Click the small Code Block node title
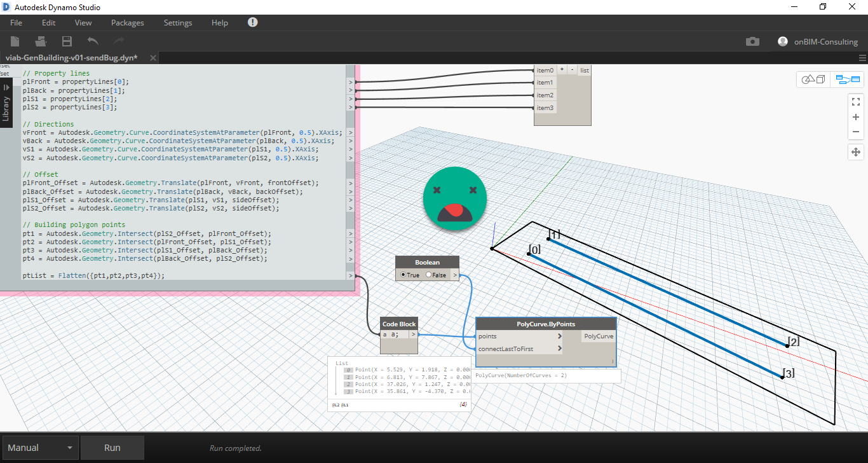868x463 pixels. tap(399, 324)
